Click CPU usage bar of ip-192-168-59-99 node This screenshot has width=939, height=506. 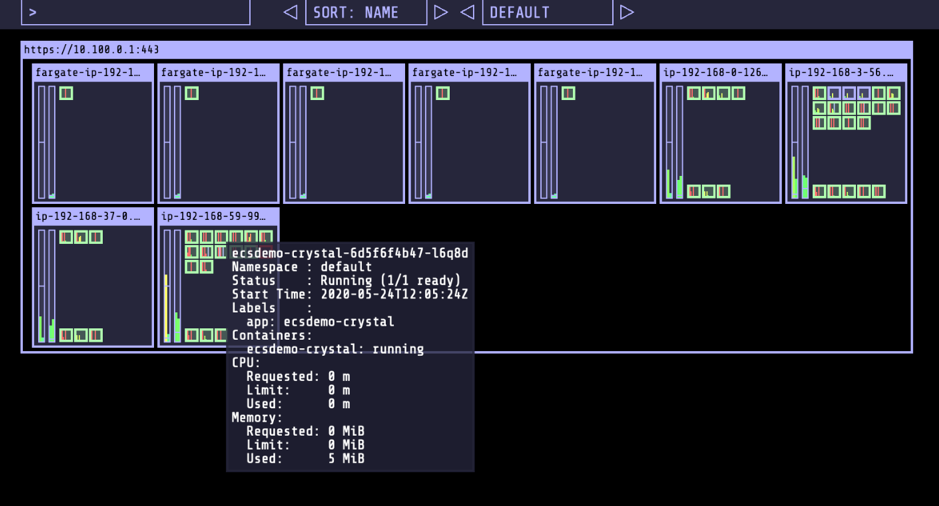pos(167,286)
